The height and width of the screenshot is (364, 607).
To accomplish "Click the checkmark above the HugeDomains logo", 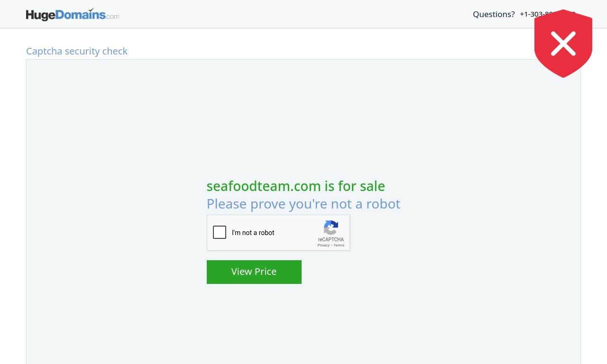I will click(x=91, y=9).
